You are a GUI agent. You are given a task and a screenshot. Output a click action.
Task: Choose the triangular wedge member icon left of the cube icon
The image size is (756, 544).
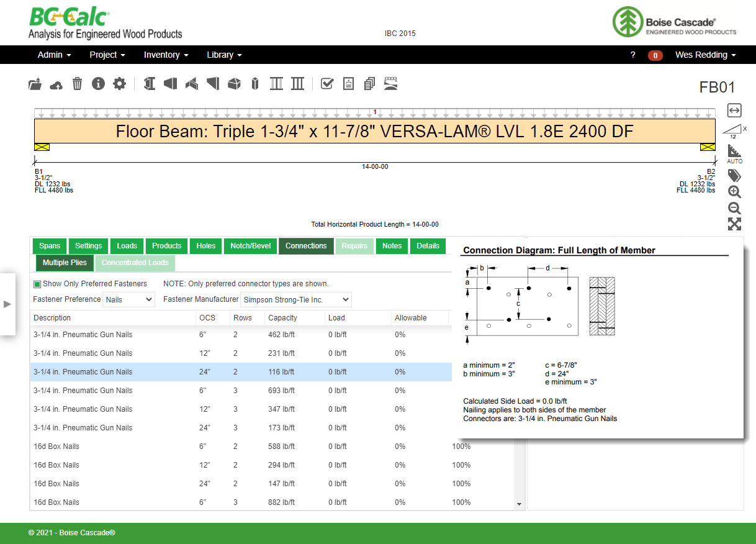click(x=213, y=83)
